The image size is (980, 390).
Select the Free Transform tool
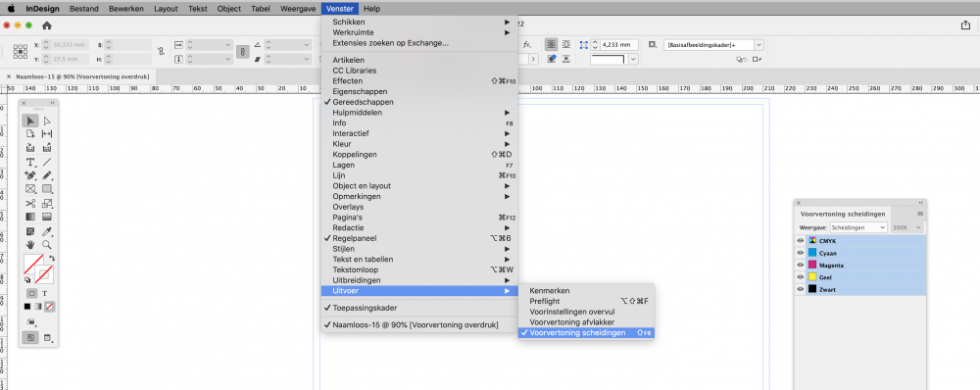coord(47,203)
